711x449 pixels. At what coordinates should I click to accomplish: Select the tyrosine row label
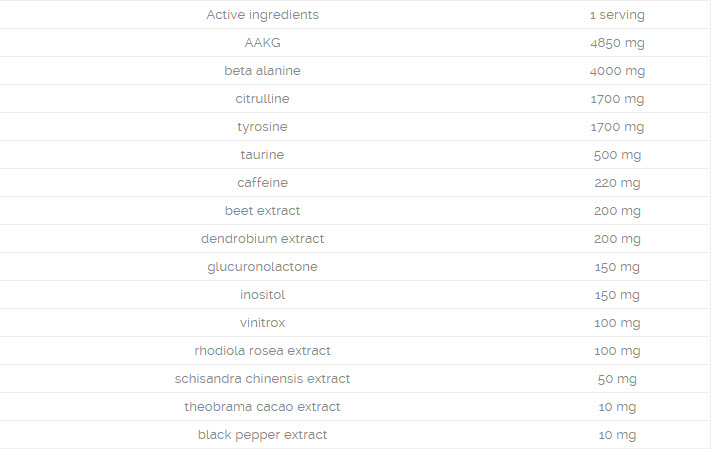tap(262, 127)
